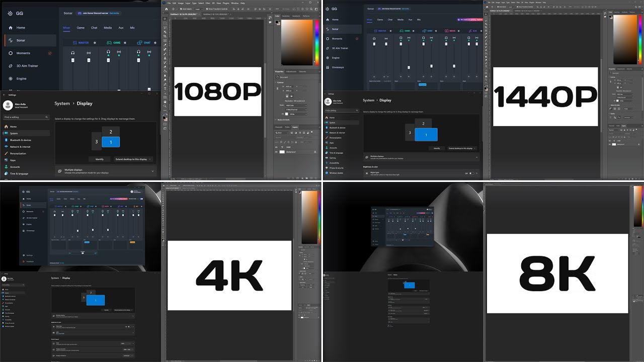Toggle Auto-Select checkbox in 1080P Photoshop

click(181, 9)
